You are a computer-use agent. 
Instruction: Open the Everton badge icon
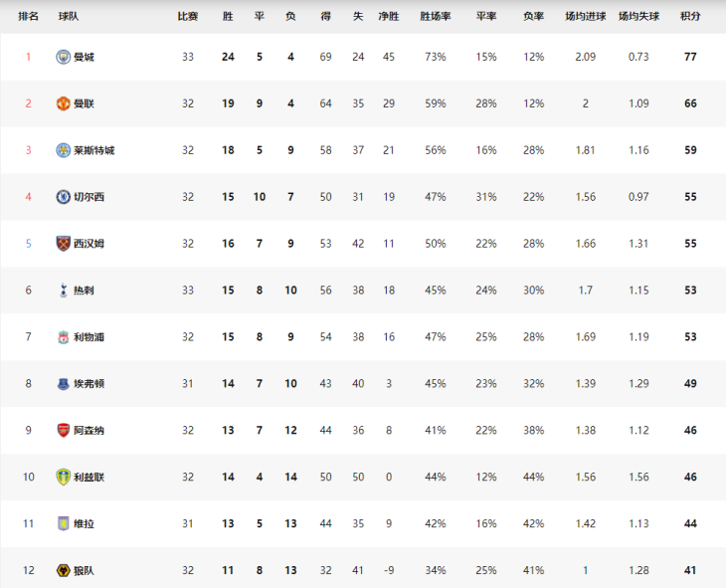point(63,384)
